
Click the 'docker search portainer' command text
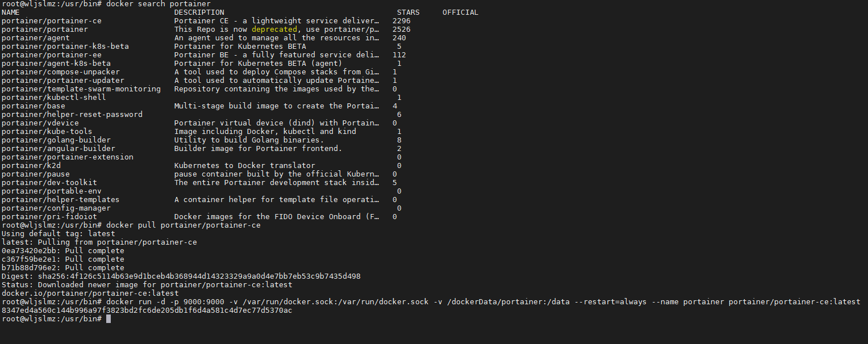coord(158,3)
